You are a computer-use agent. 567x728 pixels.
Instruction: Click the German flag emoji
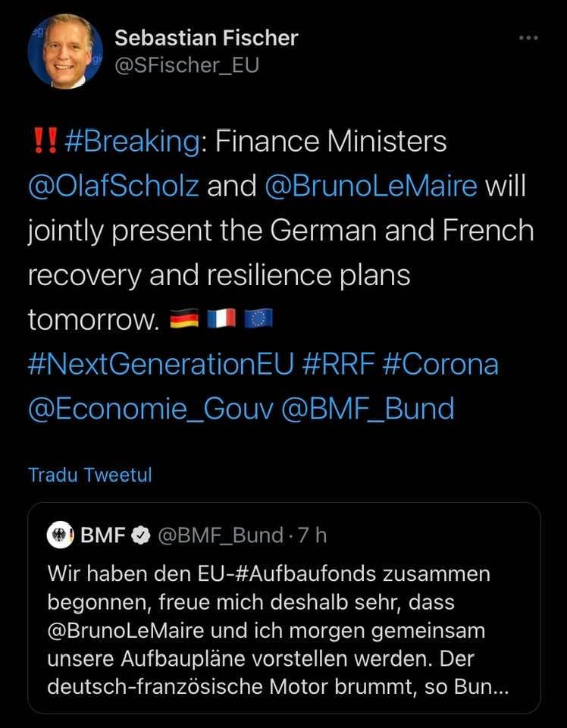(x=182, y=321)
